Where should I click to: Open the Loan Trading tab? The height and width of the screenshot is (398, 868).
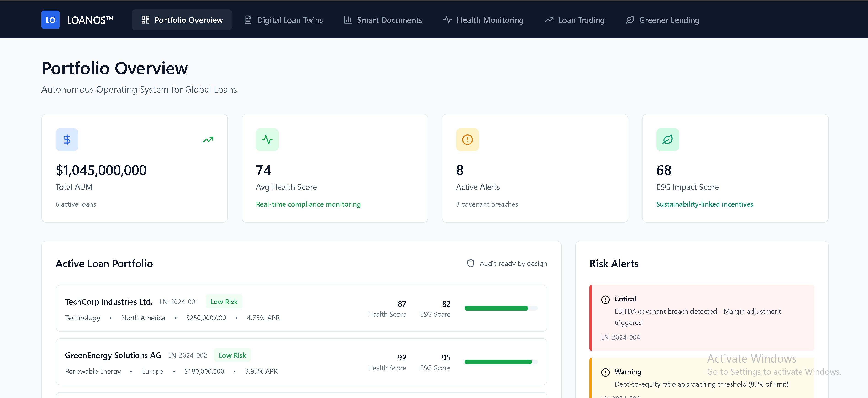575,20
